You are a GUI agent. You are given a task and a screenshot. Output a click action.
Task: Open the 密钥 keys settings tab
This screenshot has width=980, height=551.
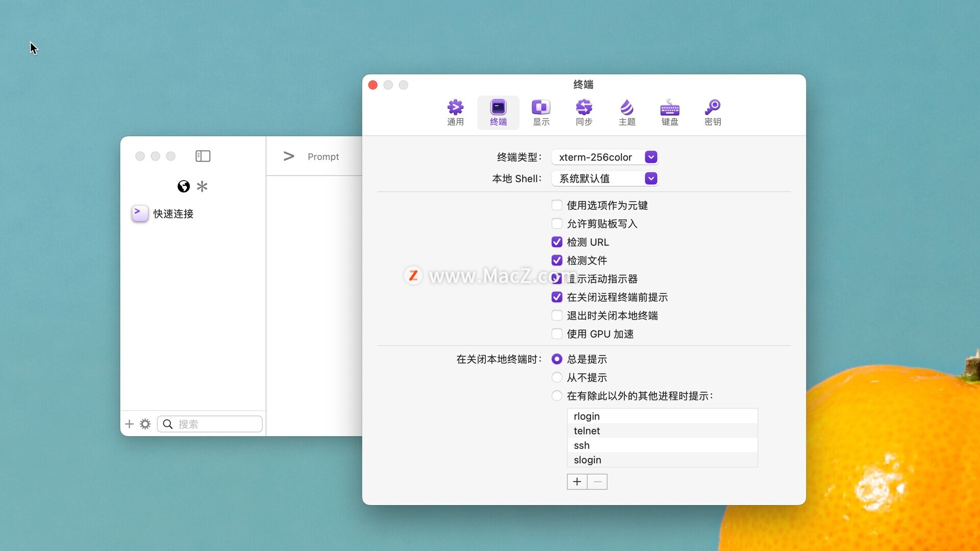tap(713, 112)
